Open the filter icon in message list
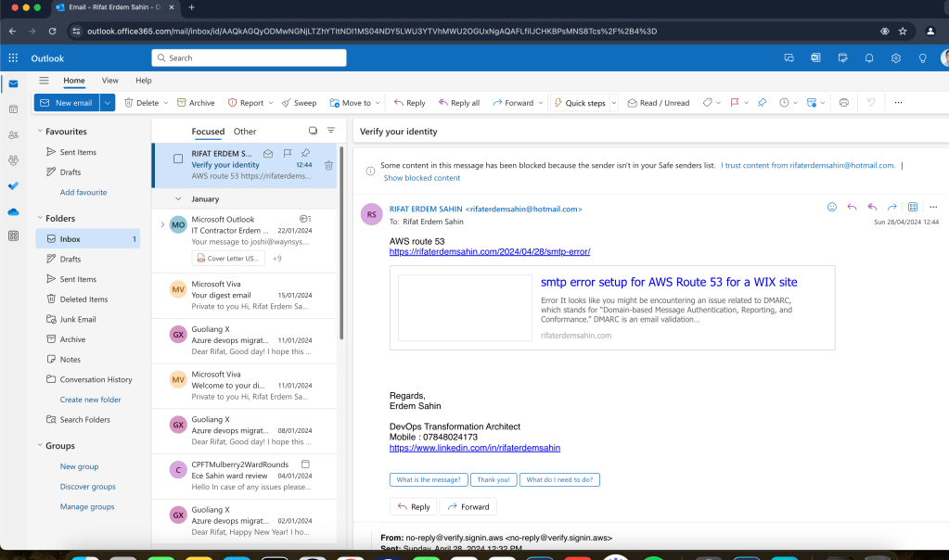This screenshot has width=949, height=560. click(x=331, y=131)
